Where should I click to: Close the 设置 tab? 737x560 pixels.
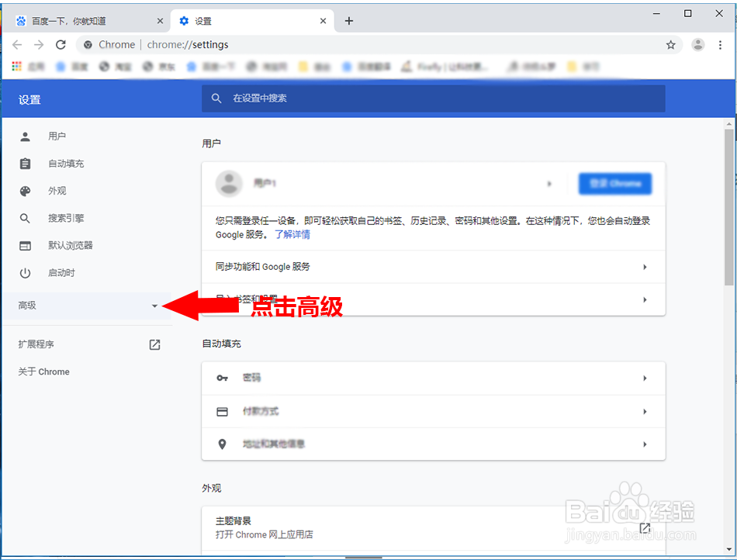click(323, 21)
